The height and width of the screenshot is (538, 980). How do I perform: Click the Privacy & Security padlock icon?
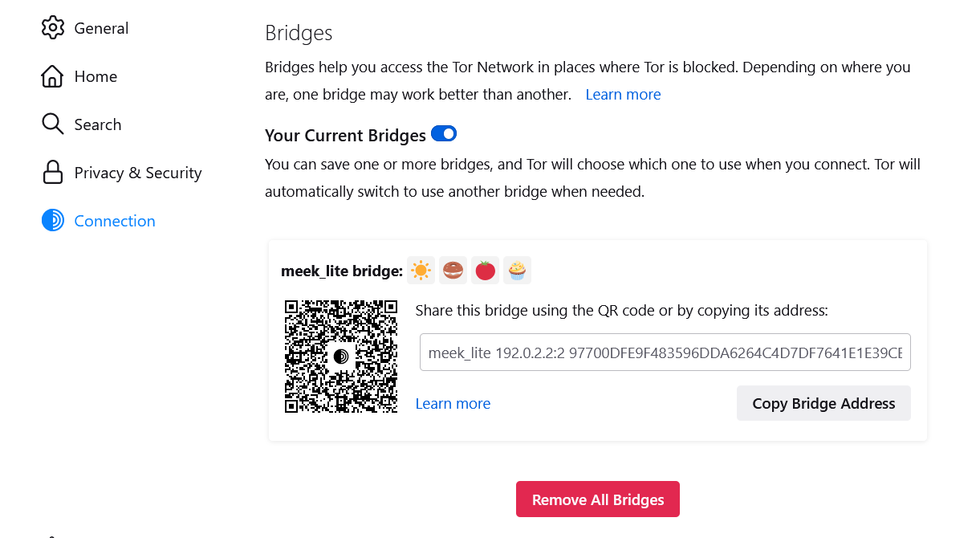(x=52, y=173)
